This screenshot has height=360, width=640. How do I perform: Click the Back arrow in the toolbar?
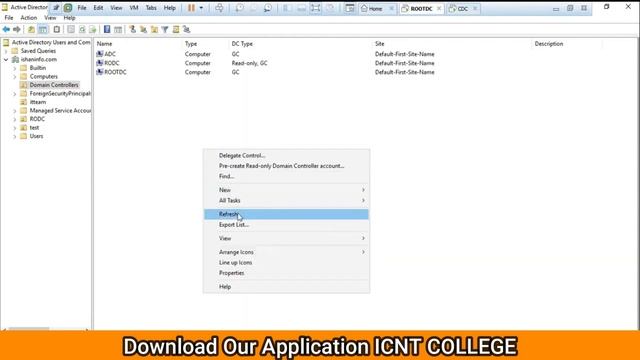[x=6, y=29]
